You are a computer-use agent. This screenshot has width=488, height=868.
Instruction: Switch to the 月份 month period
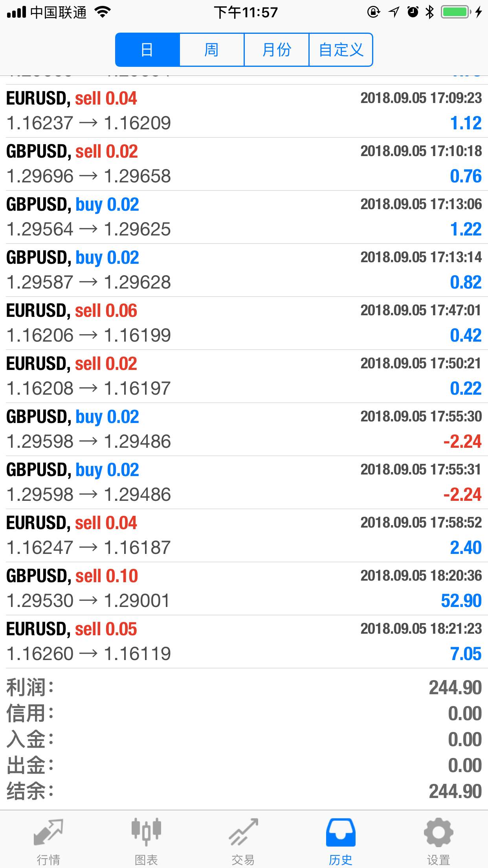click(x=277, y=50)
